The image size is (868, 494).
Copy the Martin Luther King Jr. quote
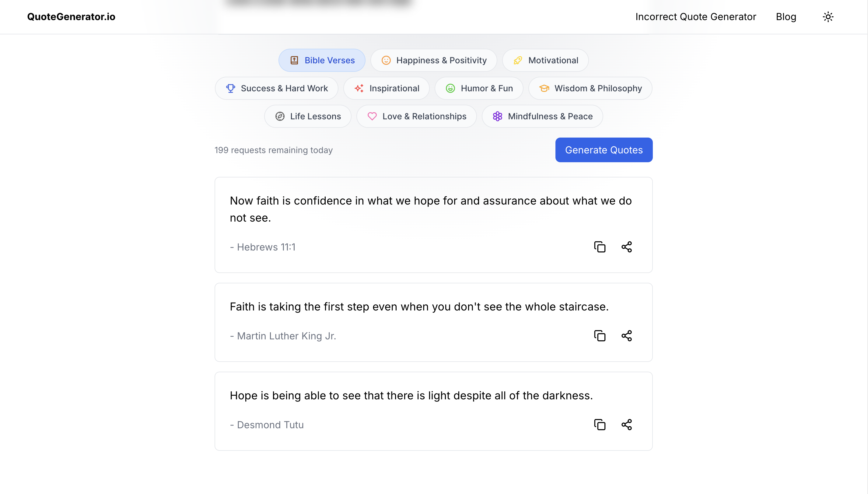(x=599, y=336)
